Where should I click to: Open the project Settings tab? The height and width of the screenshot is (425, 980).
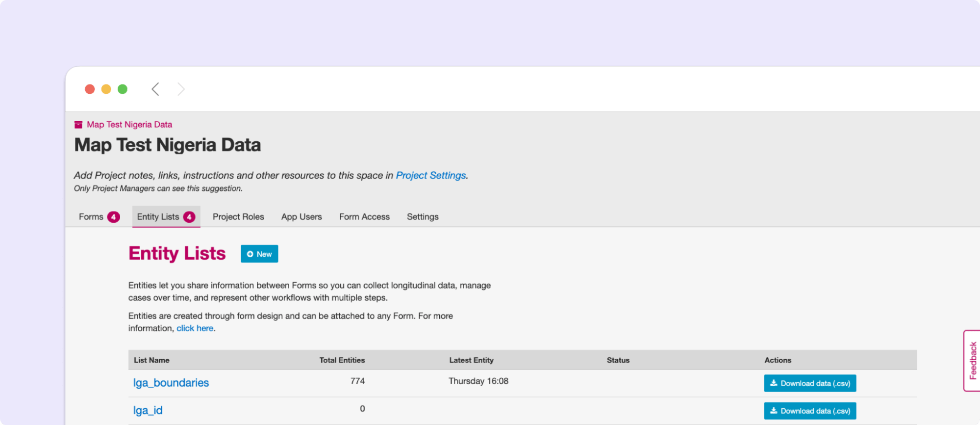(423, 217)
